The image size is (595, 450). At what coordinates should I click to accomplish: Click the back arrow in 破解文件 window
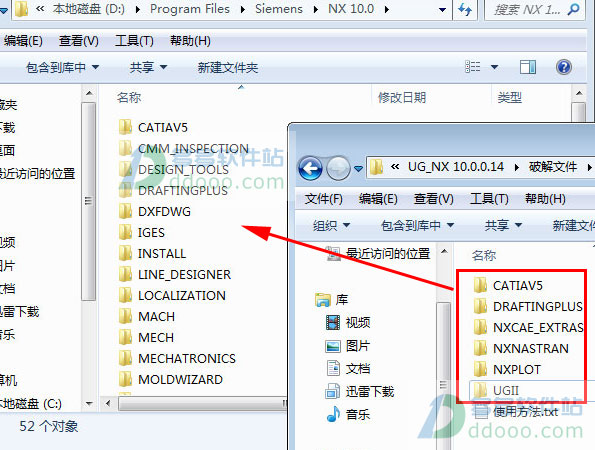tap(310, 168)
